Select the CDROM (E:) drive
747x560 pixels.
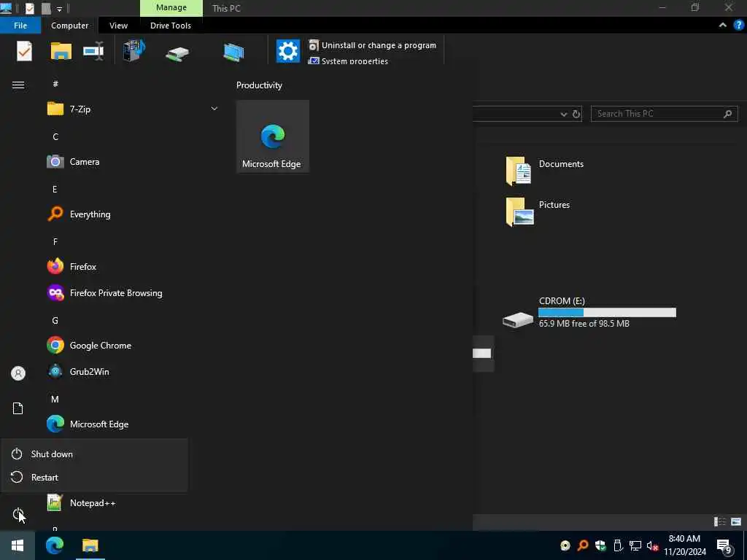(589, 313)
